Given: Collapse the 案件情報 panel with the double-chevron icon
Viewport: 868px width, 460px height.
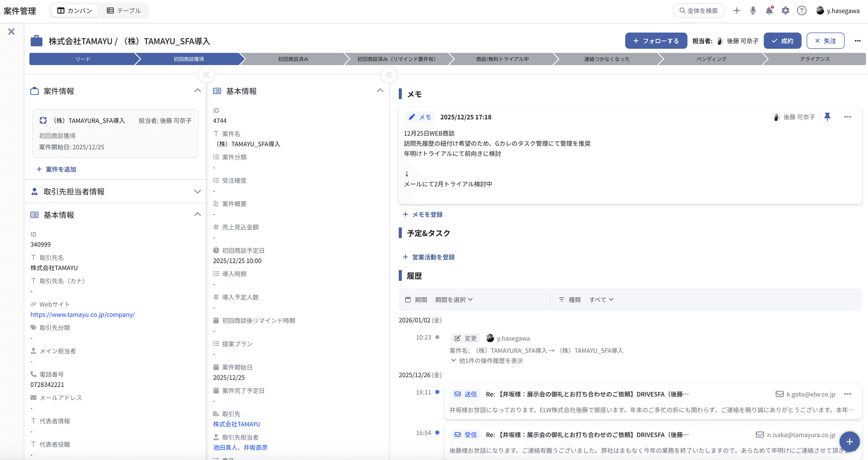Looking at the screenshot, I should 206,75.
